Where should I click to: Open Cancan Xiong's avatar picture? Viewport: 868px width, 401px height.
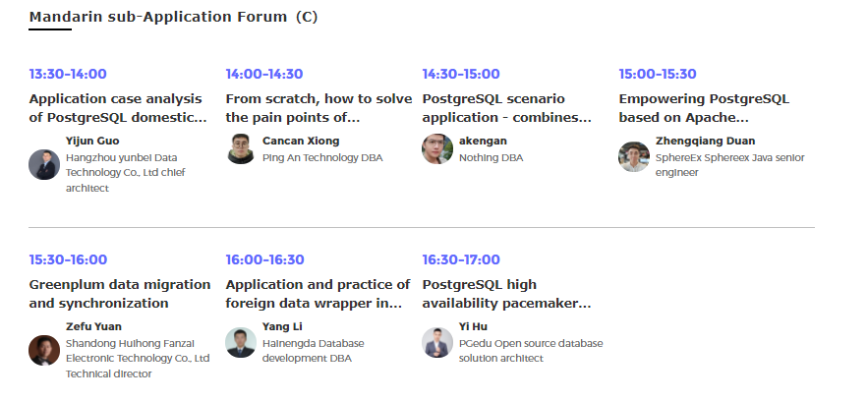241,149
